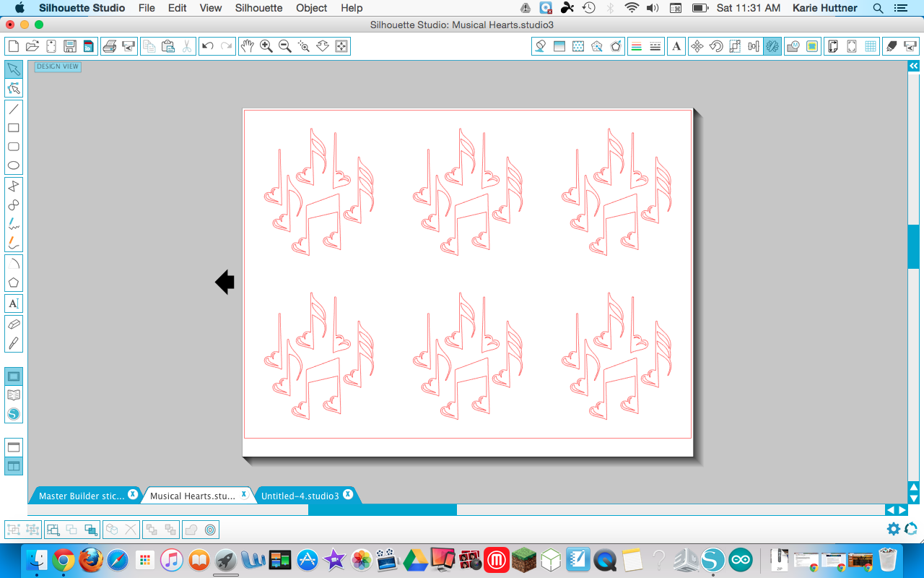Image resolution: width=924 pixels, height=578 pixels.
Task: Select the Edit Points tool
Action: [x=13, y=88]
